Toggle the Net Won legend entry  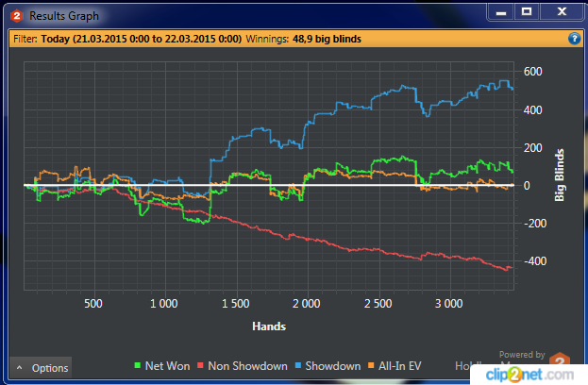pos(162,366)
